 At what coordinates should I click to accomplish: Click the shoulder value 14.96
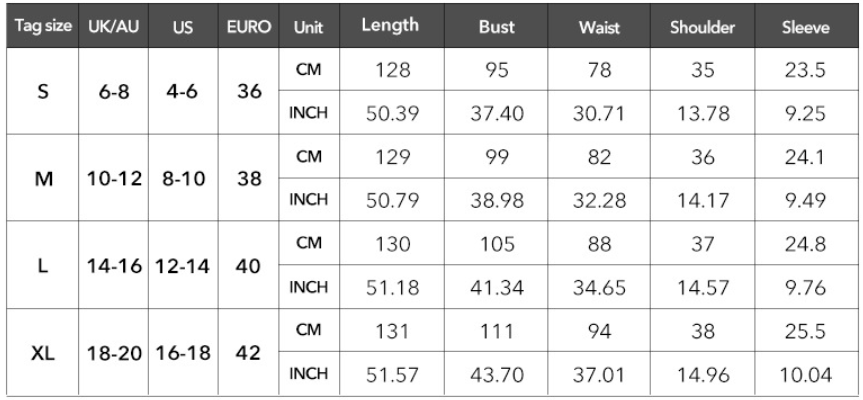(x=702, y=375)
